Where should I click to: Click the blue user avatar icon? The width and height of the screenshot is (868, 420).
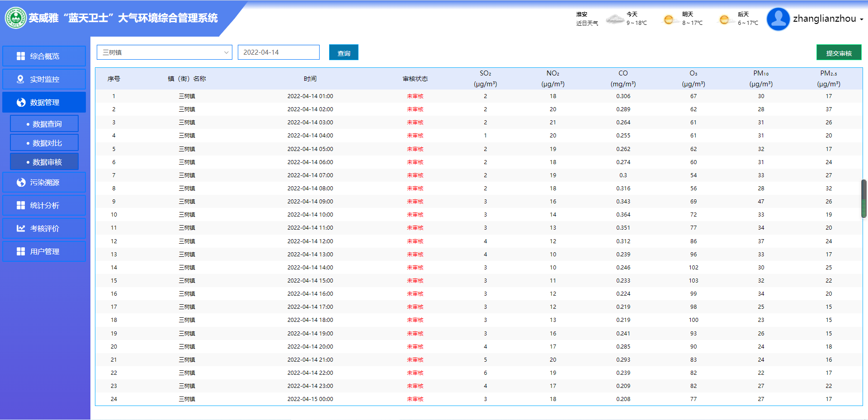[778, 19]
